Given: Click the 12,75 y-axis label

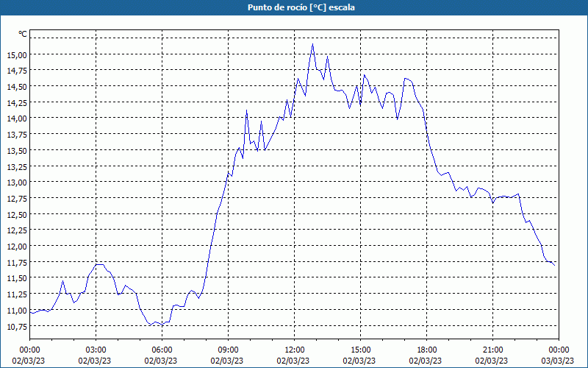Looking at the screenshot, I should pos(17,199).
